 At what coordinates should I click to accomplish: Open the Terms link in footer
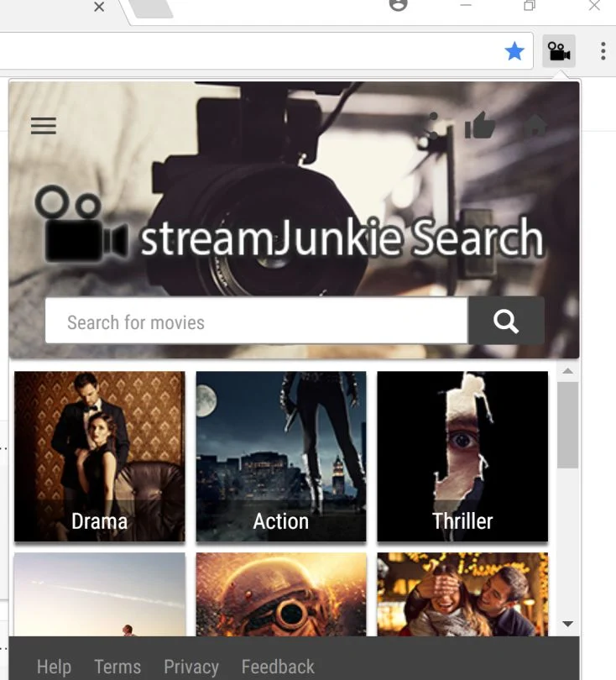(117, 667)
